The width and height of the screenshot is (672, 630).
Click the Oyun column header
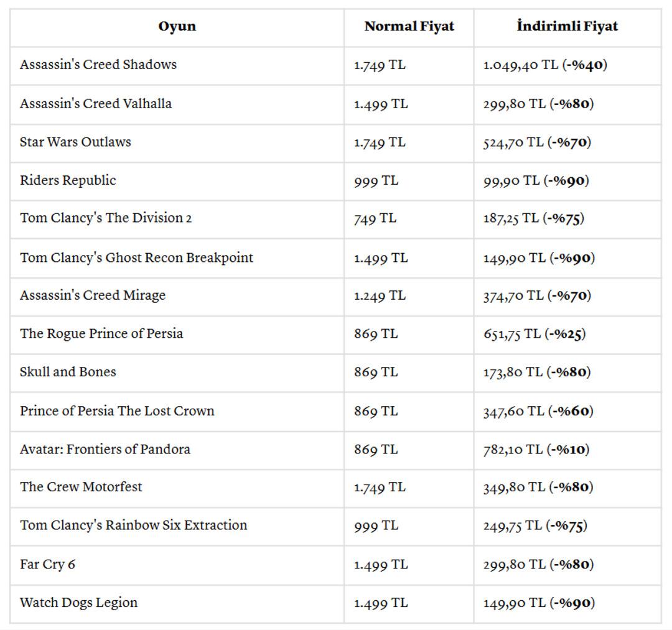(177, 27)
